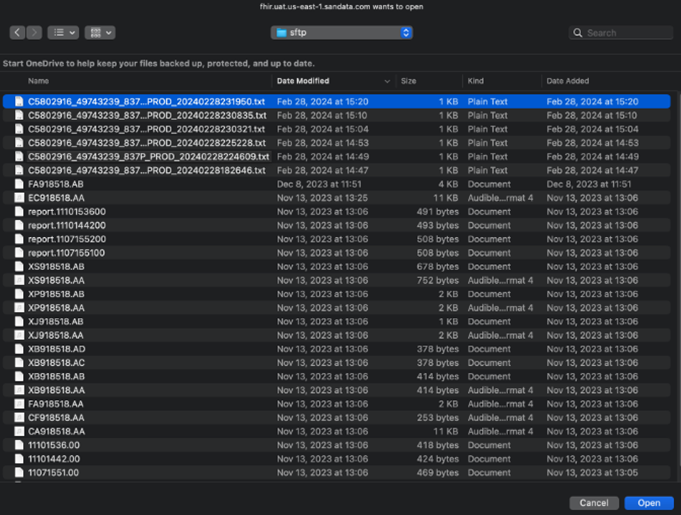This screenshot has height=515, width=681.
Task: Click the file icon beside EC918518.AA
Action: tap(18, 198)
